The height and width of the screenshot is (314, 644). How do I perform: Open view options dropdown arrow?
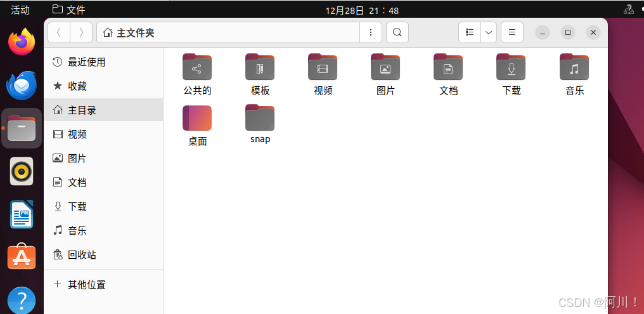489,32
